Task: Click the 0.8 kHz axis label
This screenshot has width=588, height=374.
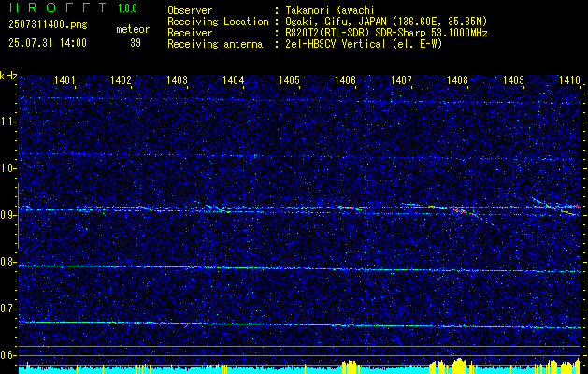Action: click(x=8, y=262)
